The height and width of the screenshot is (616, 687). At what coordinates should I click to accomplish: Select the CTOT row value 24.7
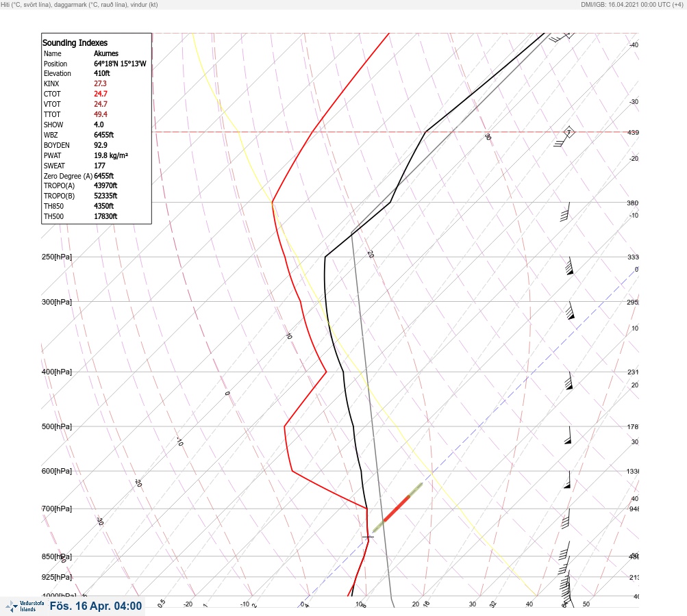pyautogui.click(x=100, y=94)
